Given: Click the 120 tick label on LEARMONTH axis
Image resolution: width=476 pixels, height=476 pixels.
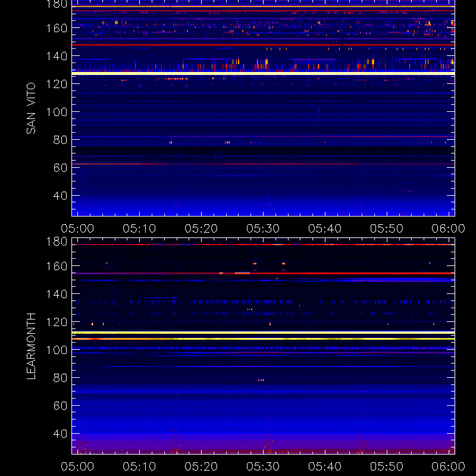Looking at the screenshot, I should (x=57, y=322).
